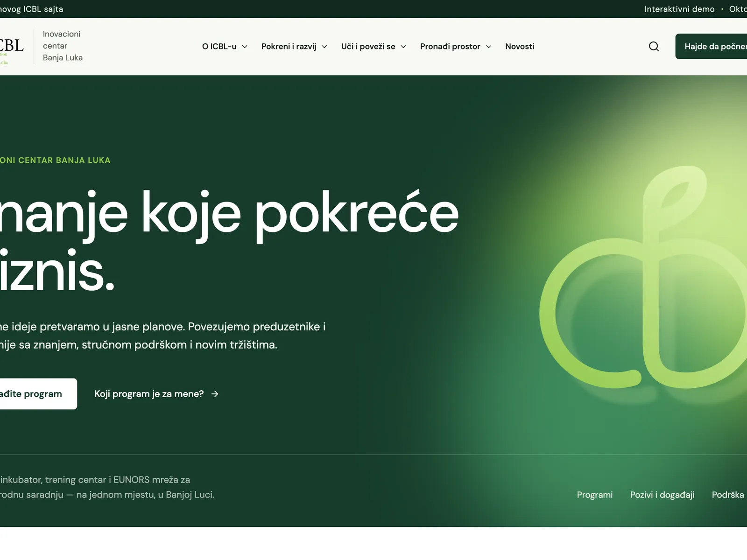
Task: Click the 'CENTAR BANJA LUKA' green label
Action: (64, 160)
